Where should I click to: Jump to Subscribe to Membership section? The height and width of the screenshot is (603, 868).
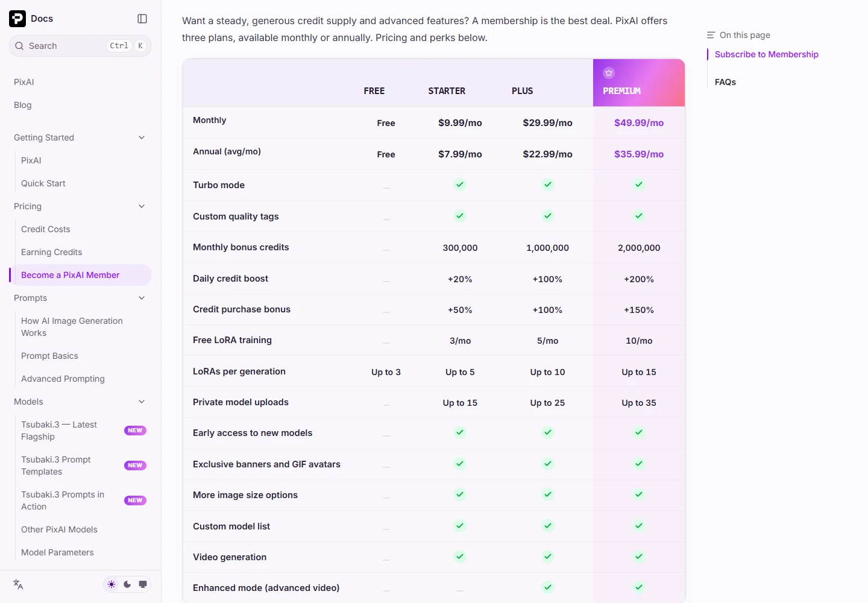coord(767,54)
